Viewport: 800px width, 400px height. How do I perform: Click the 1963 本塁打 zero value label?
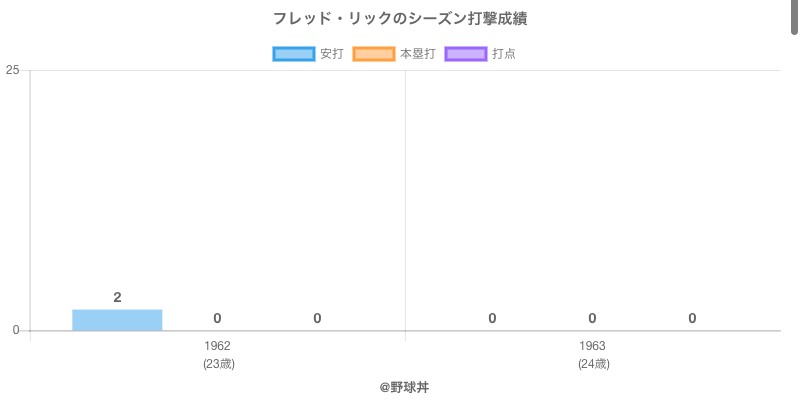click(592, 318)
